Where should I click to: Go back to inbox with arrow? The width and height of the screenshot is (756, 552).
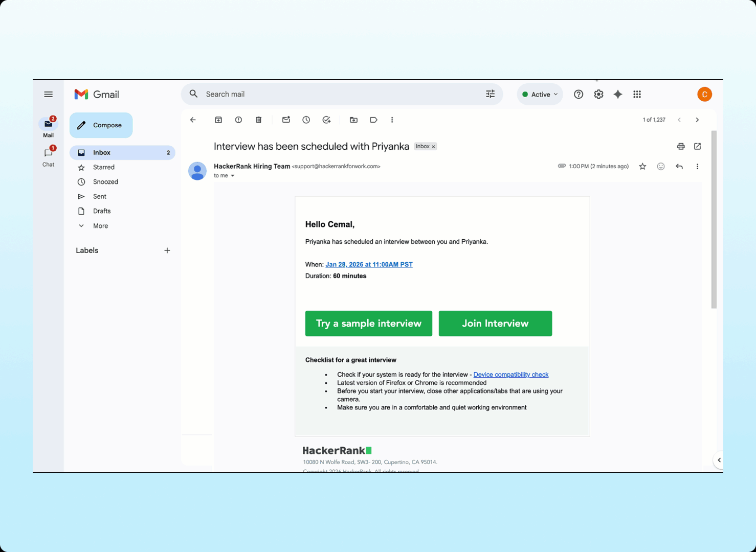click(x=193, y=120)
